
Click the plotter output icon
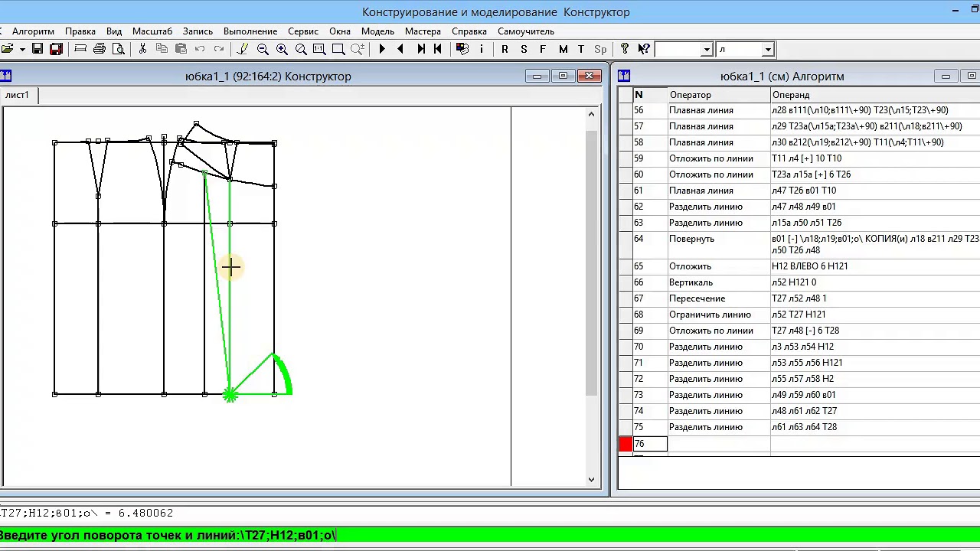(80, 49)
